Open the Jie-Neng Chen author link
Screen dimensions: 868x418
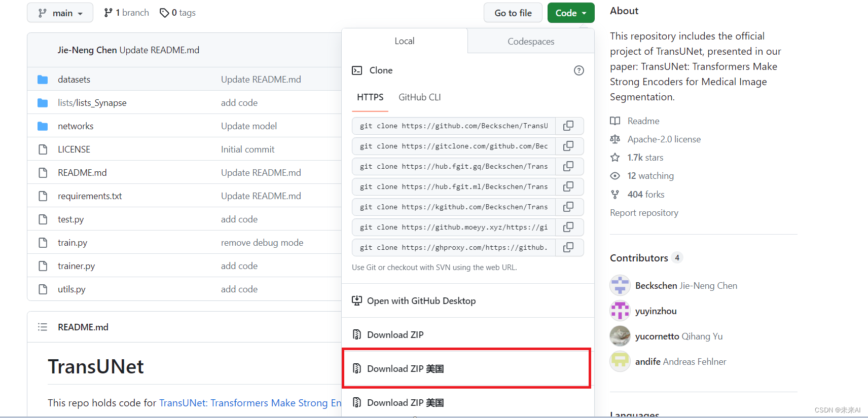click(x=87, y=50)
